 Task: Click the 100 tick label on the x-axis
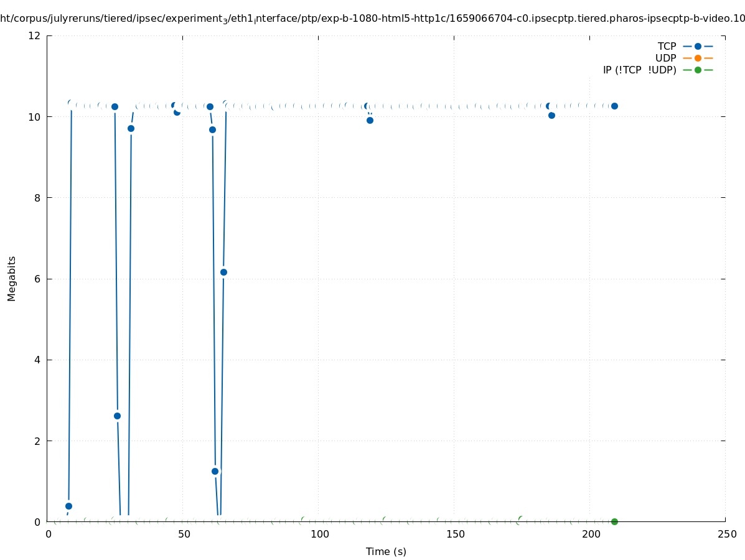click(319, 534)
